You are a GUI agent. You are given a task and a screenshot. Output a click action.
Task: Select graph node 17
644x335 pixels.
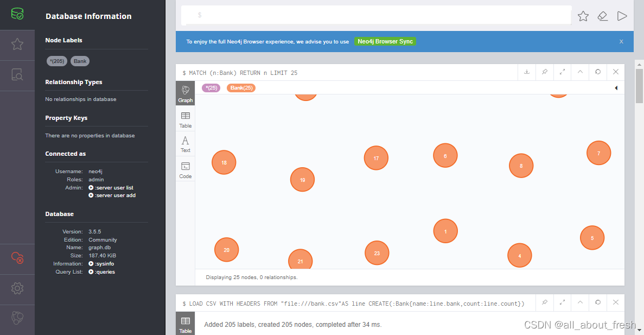pos(376,158)
